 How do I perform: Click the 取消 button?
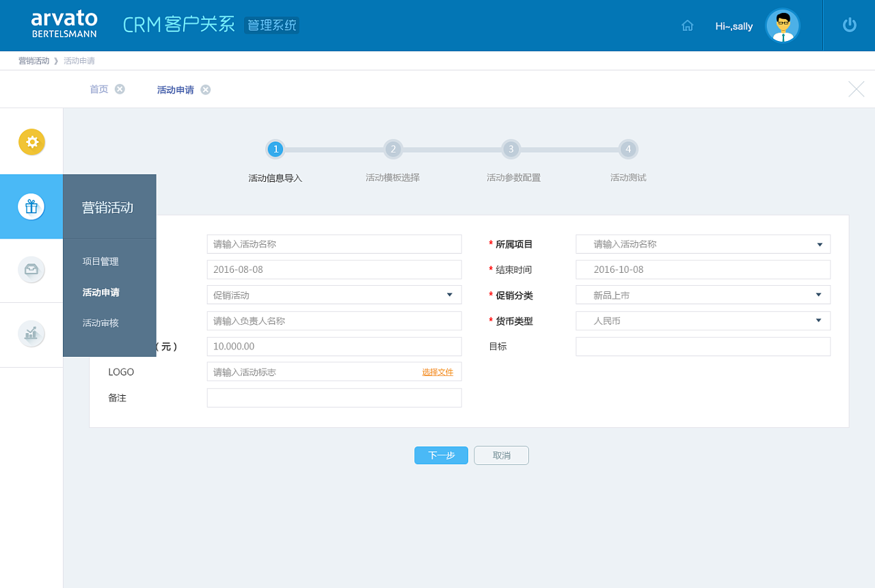[501, 455]
